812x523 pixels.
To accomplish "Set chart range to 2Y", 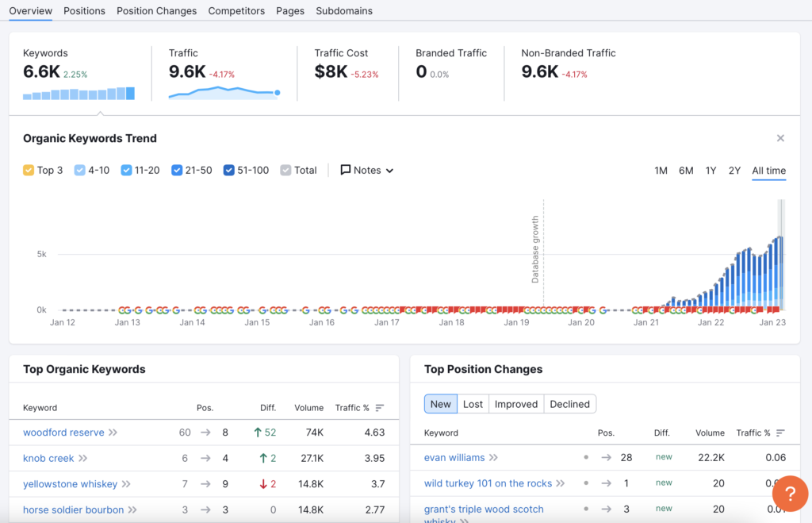I will pyautogui.click(x=734, y=171).
